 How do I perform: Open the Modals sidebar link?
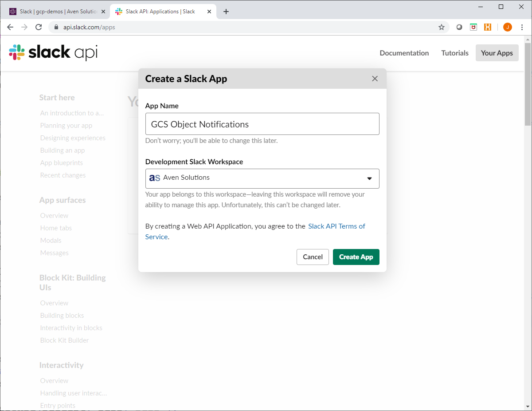pos(51,241)
